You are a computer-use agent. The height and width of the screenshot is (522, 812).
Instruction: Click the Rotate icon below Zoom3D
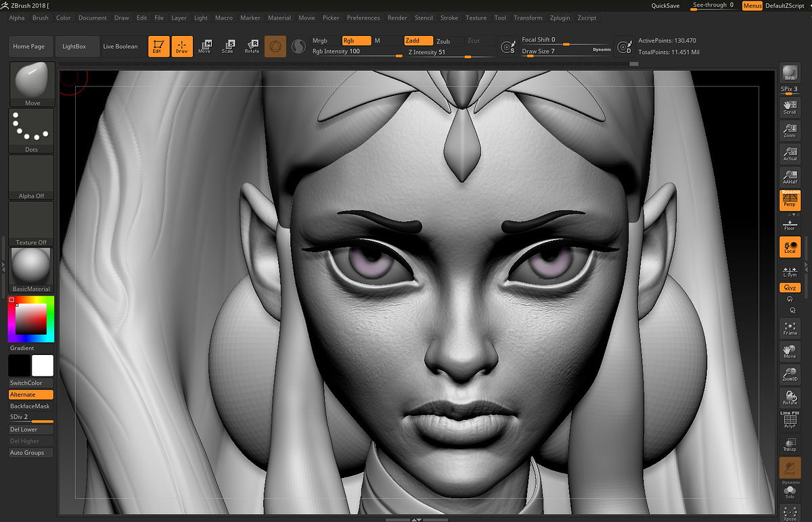tap(790, 397)
